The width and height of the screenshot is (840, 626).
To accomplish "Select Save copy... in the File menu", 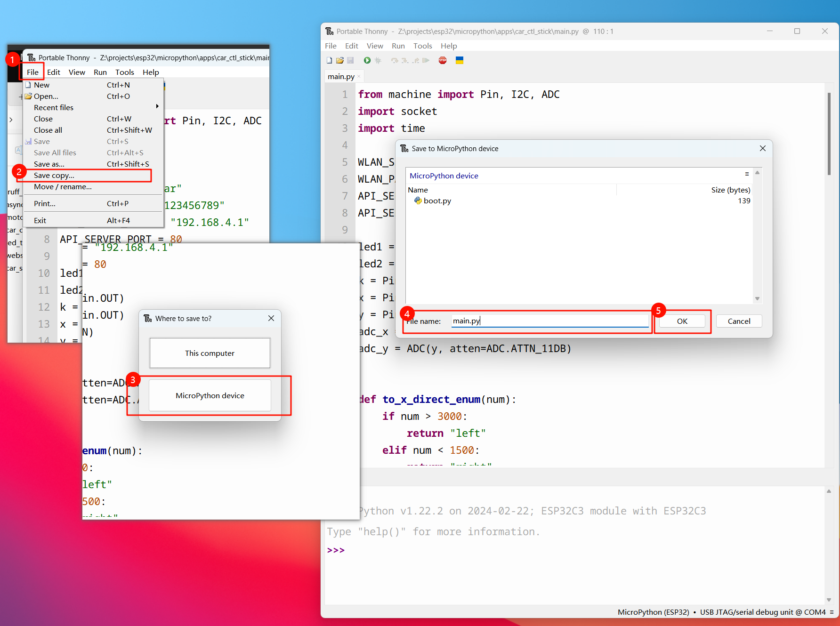I will 93,175.
